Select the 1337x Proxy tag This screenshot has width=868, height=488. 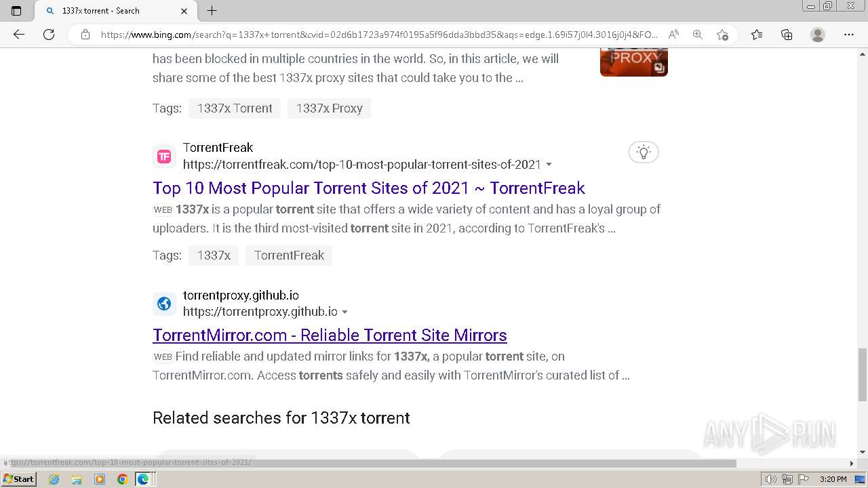pos(329,108)
